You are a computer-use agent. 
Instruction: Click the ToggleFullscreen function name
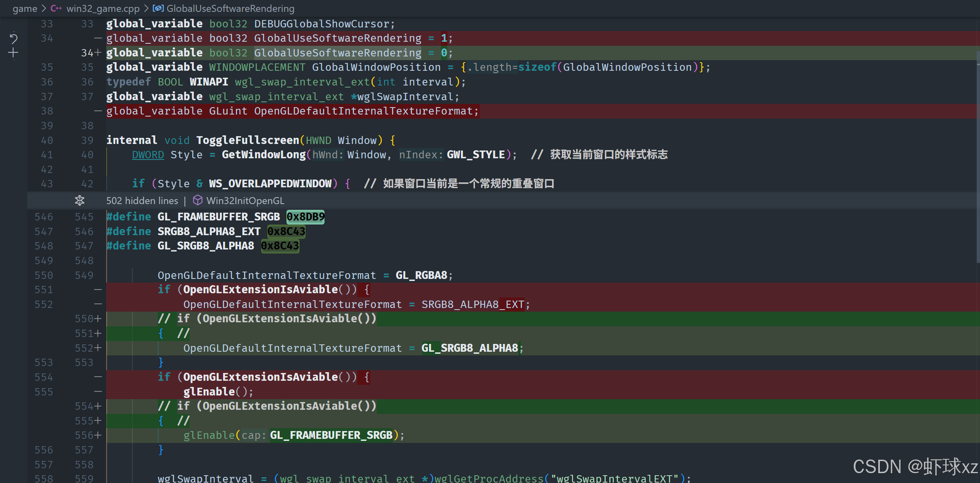(x=247, y=140)
